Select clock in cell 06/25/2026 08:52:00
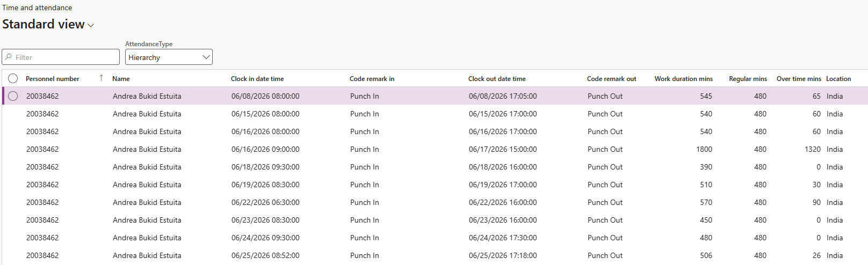868x265 pixels. (x=265, y=255)
